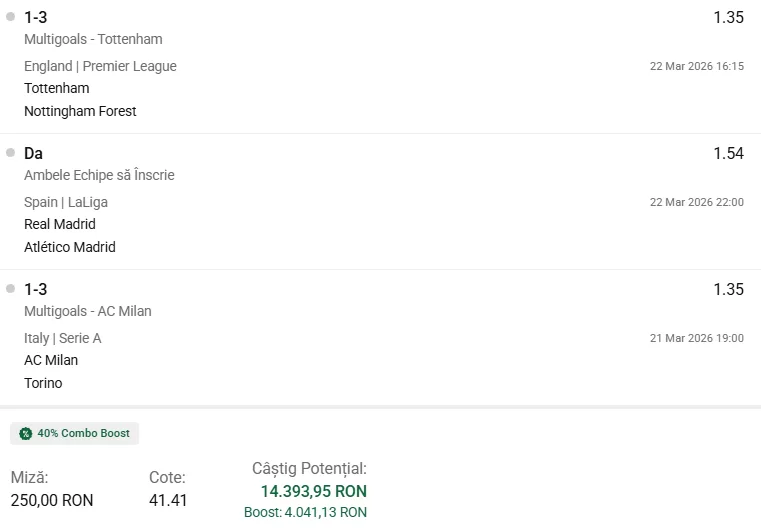This screenshot has height=531, width=761.
Task: Click the 1.54 odds value
Action: 728,153
